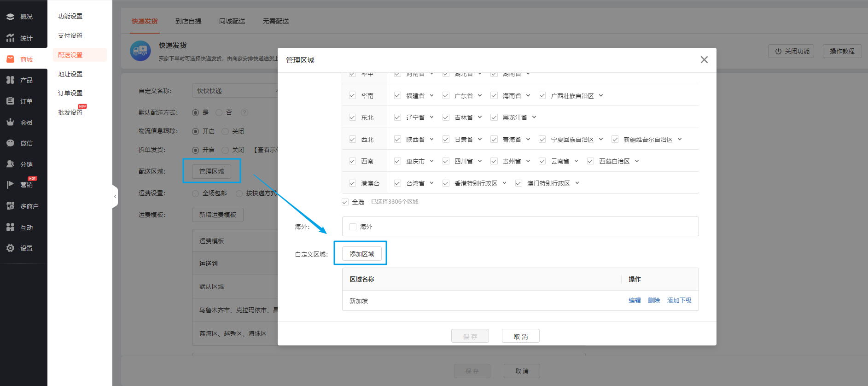Click the 添加区域 button

click(x=361, y=254)
